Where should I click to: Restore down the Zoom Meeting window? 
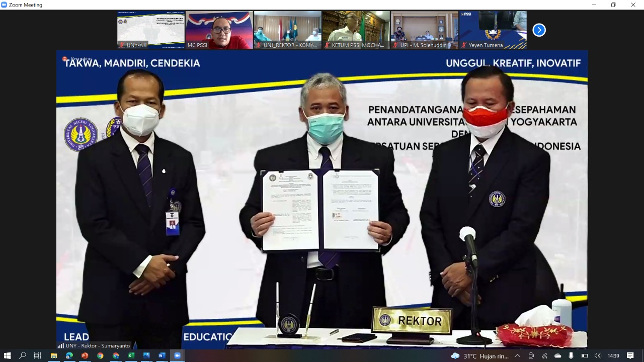[x=613, y=5]
